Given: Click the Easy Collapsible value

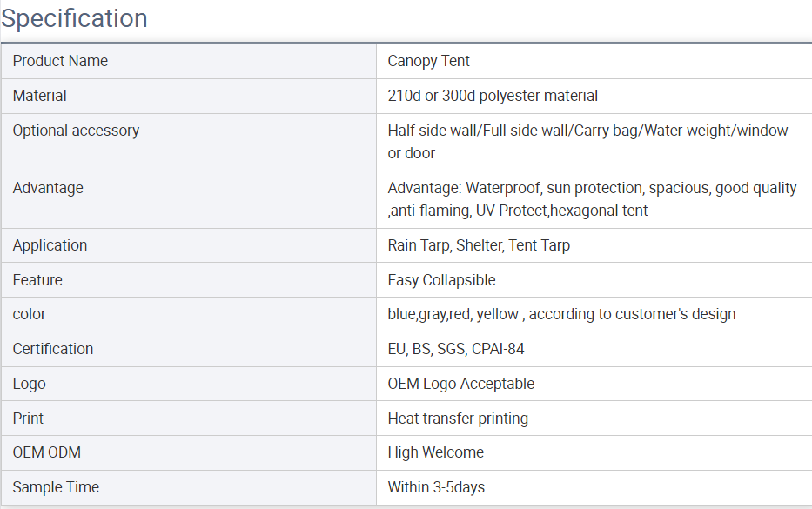Looking at the screenshot, I should pos(441,280).
